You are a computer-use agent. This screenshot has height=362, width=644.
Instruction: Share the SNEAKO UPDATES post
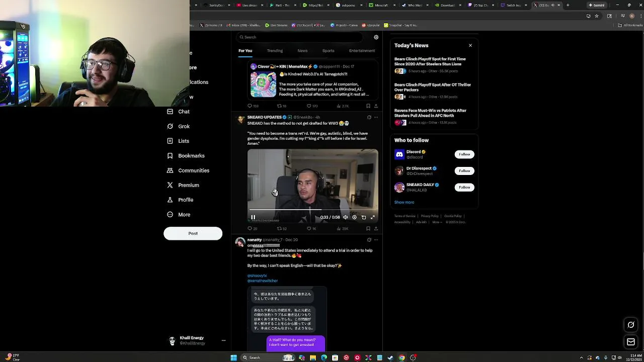[x=376, y=229]
